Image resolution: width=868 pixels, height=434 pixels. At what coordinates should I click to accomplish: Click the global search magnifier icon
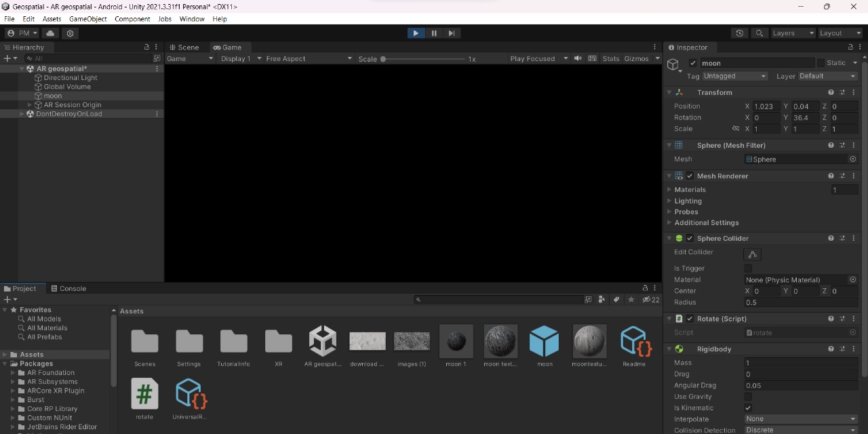tap(759, 33)
